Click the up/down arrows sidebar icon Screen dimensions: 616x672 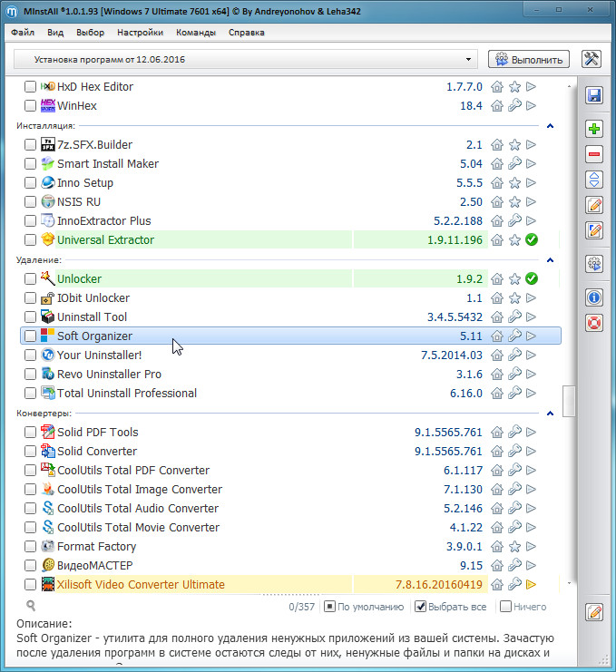click(x=594, y=180)
